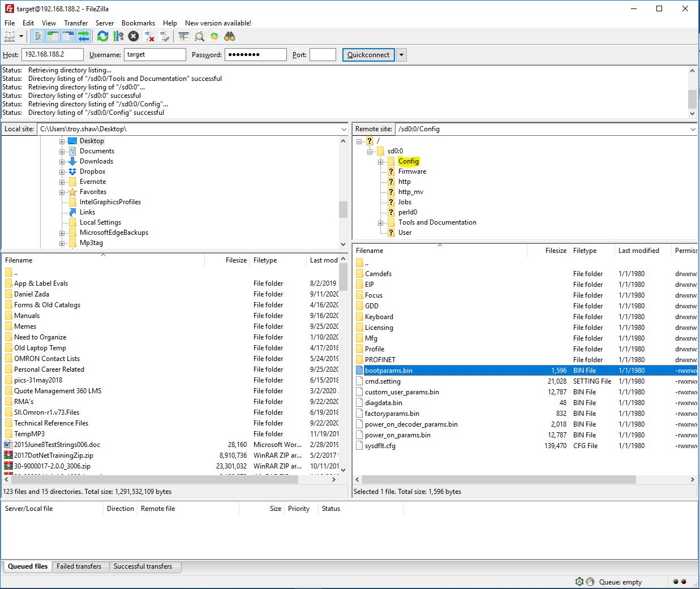
Task: Expand the Config folder in remote tree
Action: coord(381,162)
